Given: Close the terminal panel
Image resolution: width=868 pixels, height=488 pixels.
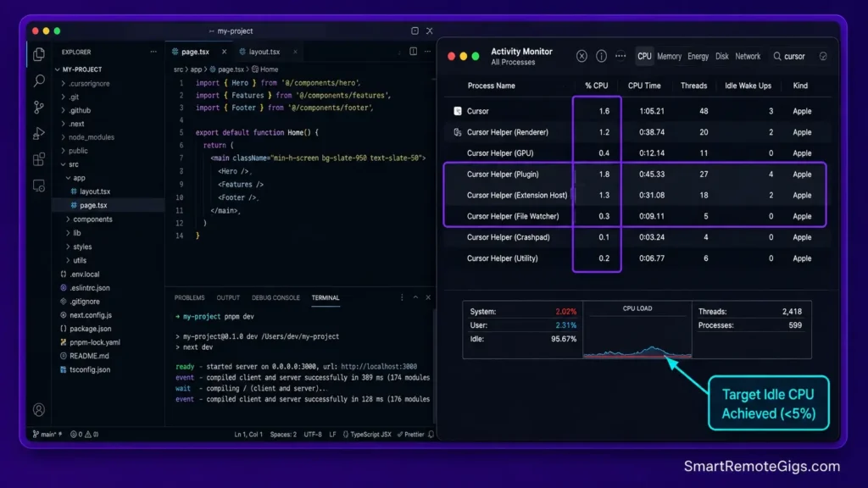Looking at the screenshot, I should (x=428, y=297).
